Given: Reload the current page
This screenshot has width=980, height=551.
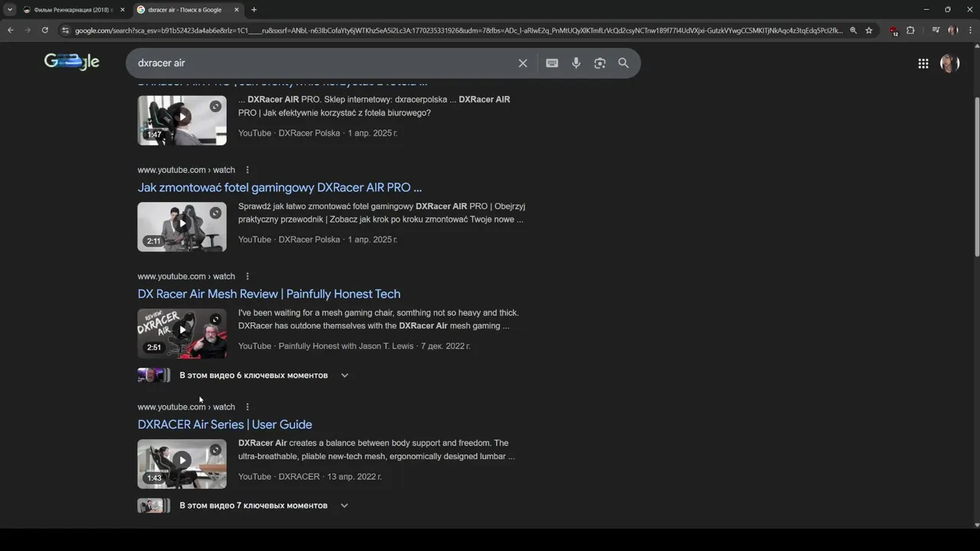Looking at the screenshot, I should 44,31.
